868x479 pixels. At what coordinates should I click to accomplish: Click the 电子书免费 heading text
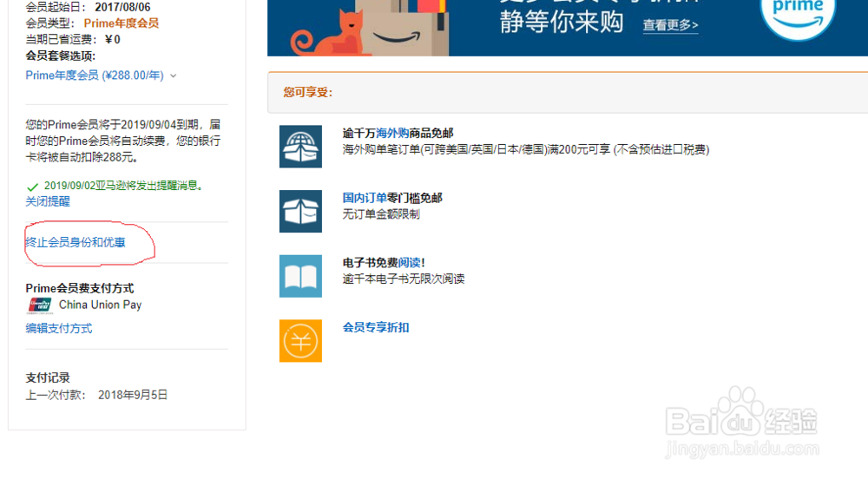coord(371,263)
